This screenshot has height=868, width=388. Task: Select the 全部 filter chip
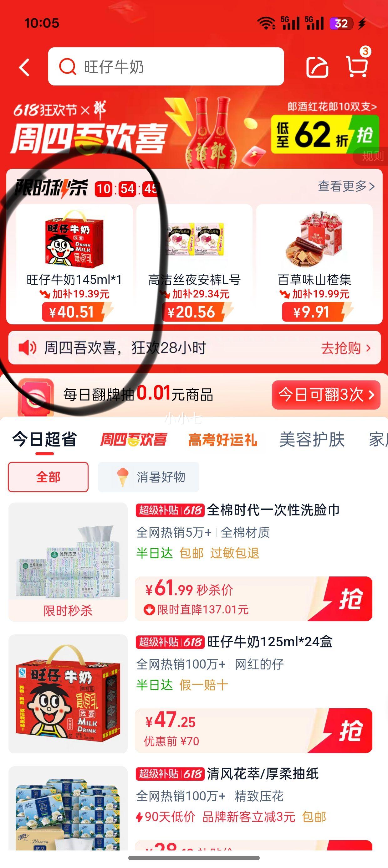coord(48,477)
